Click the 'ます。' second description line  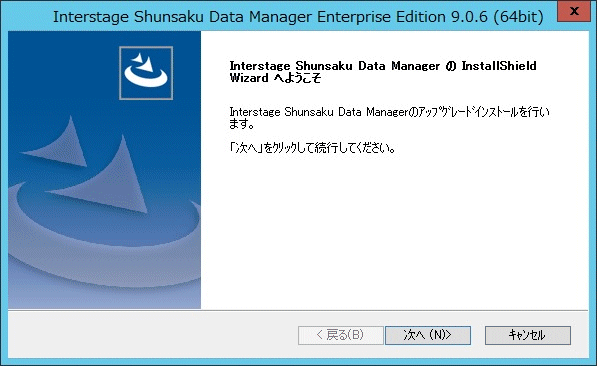pos(241,124)
